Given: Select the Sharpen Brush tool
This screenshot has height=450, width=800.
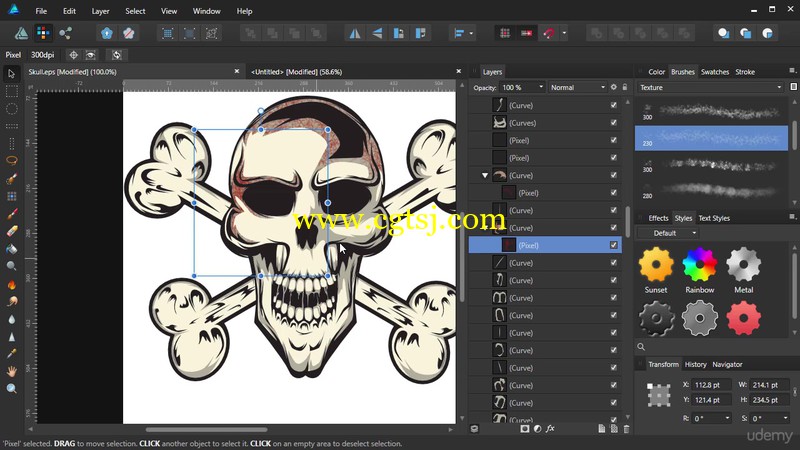Looking at the screenshot, I should [11, 337].
